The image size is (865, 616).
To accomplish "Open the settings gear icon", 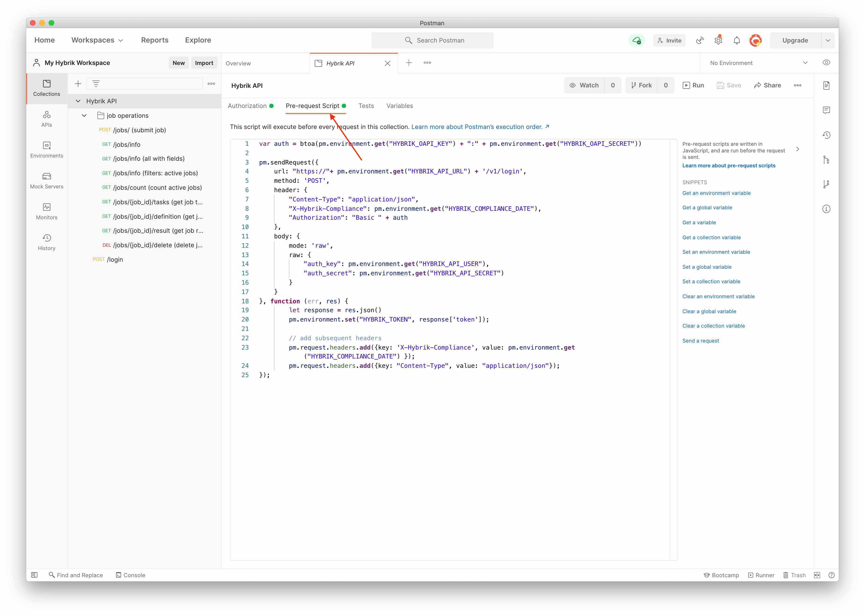I will click(718, 40).
